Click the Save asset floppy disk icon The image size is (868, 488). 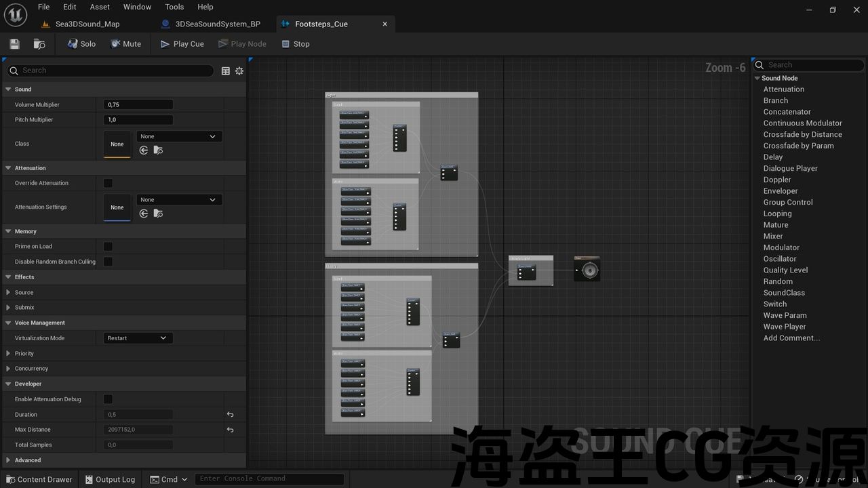(14, 44)
